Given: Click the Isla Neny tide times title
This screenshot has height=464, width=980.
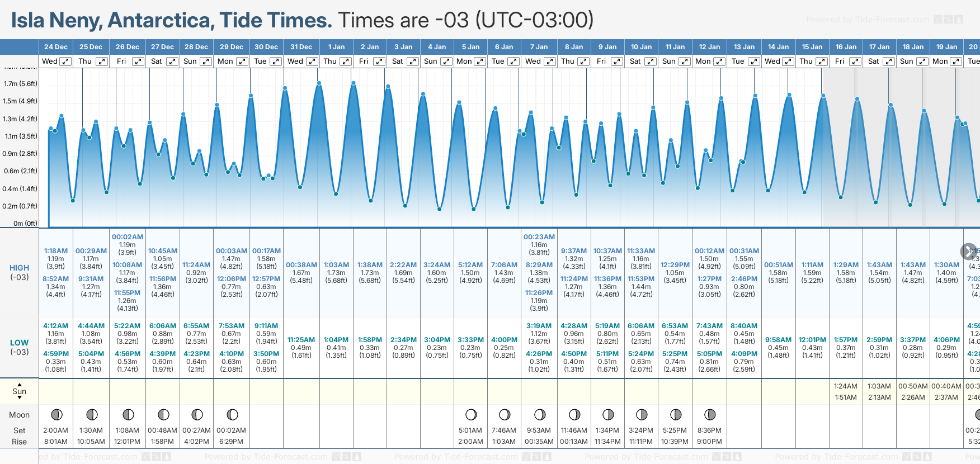Looking at the screenshot, I should point(171,20).
